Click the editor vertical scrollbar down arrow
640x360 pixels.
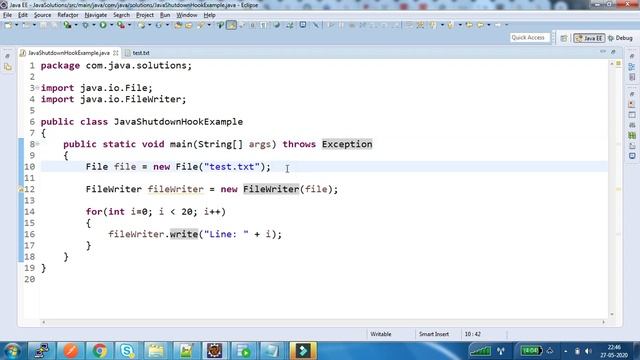pyautogui.click(x=611, y=314)
